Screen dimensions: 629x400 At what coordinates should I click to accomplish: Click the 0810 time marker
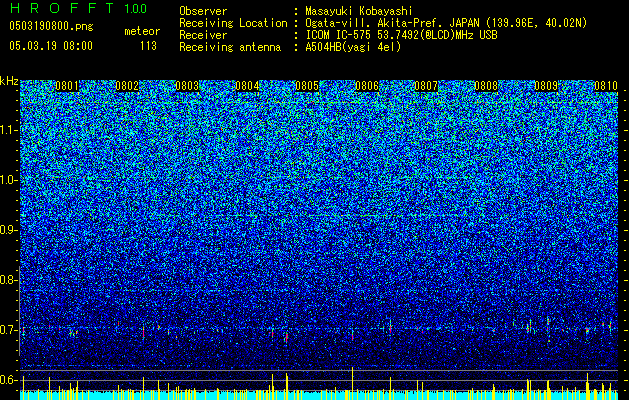[606, 86]
